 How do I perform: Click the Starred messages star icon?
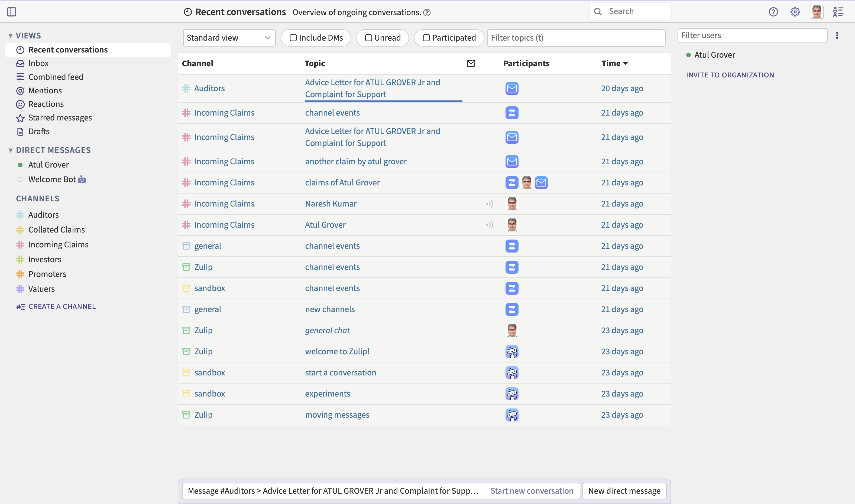pos(20,118)
